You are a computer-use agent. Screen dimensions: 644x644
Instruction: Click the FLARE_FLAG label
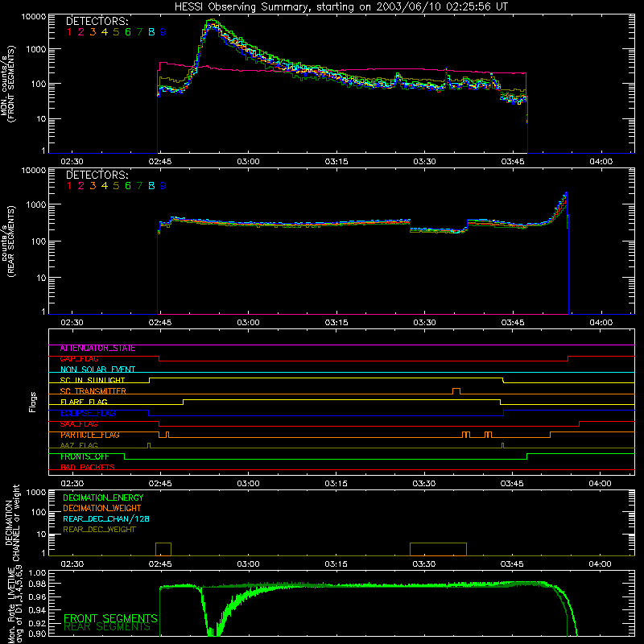(x=84, y=402)
